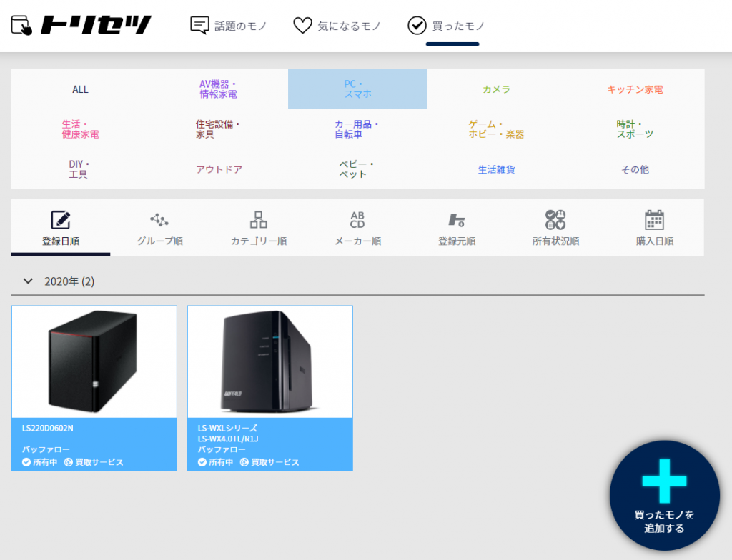The image size is (732, 560).
Task: Click the トリセツ wordmark
Action: pos(96,25)
